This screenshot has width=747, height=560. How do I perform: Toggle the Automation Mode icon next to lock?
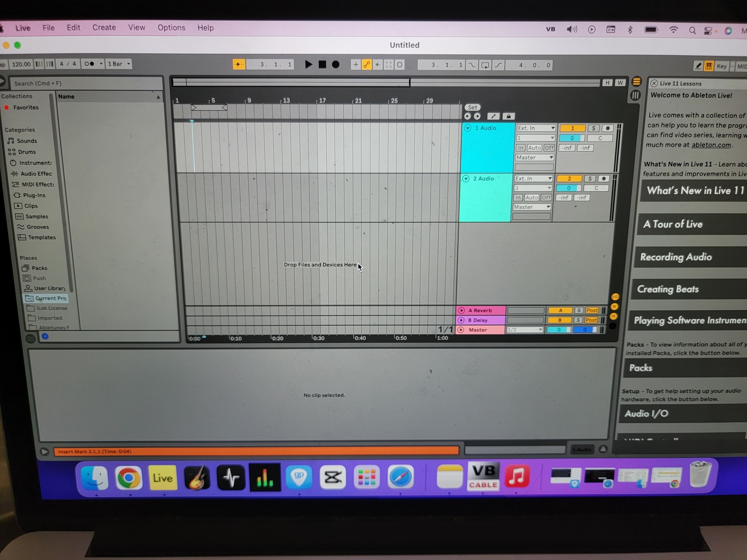[x=493, y=116]
